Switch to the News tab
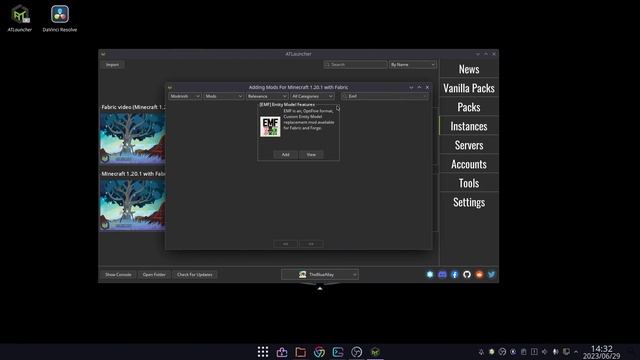640x360 pixels. (469, 69)
